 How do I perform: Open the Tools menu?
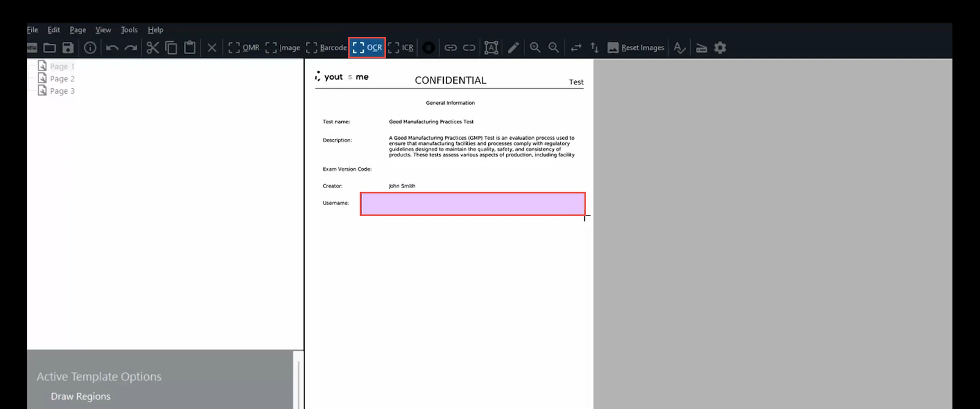tap(129, 29)
